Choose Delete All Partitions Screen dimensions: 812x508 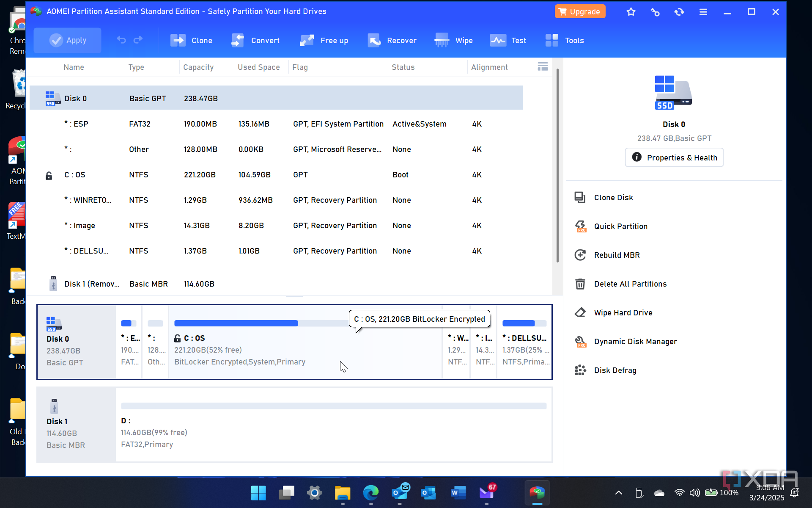(620, 284)
